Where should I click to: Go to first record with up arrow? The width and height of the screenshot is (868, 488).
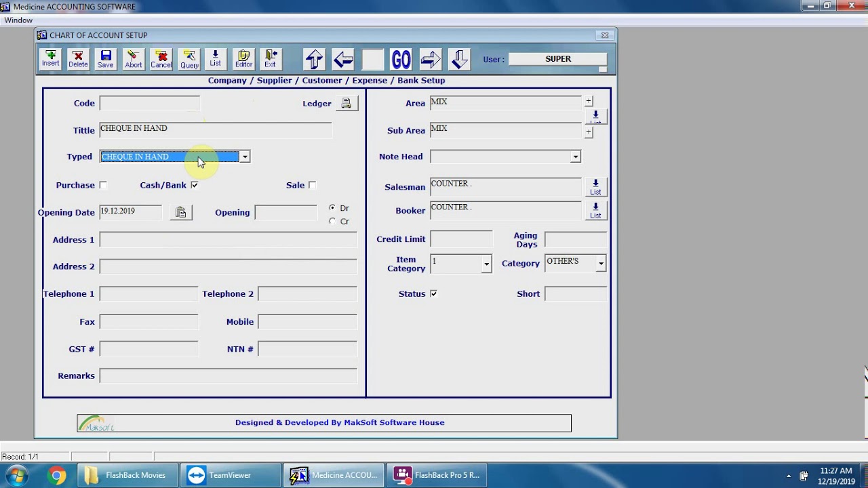pyautogui.click(x=314, y=60)
